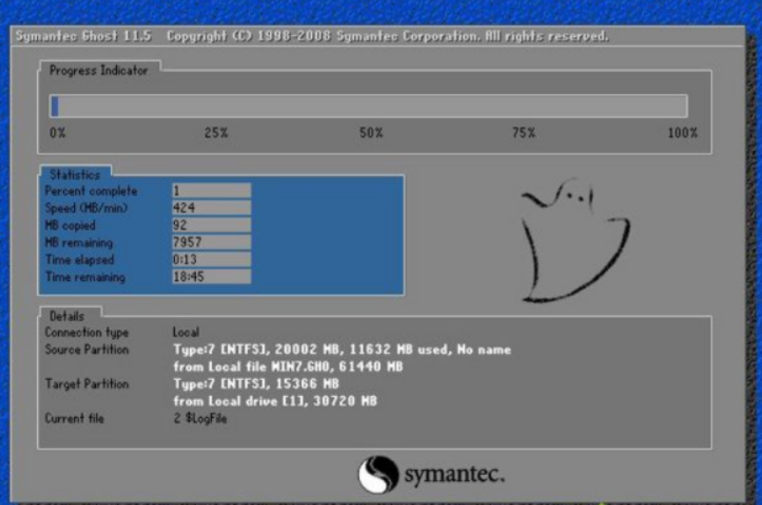Click the "symantec." wordmark
762x505 pixels.
tap(454, 474)
